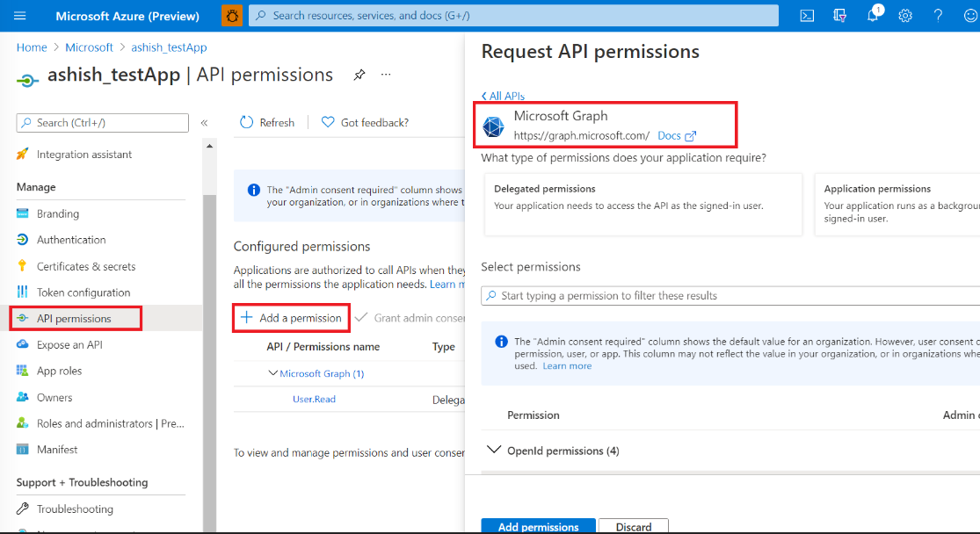This screenshot has height=534, width=980.
Task: Click the Token configuration icon
Action: pyautogui.click(x=23, y=292)
